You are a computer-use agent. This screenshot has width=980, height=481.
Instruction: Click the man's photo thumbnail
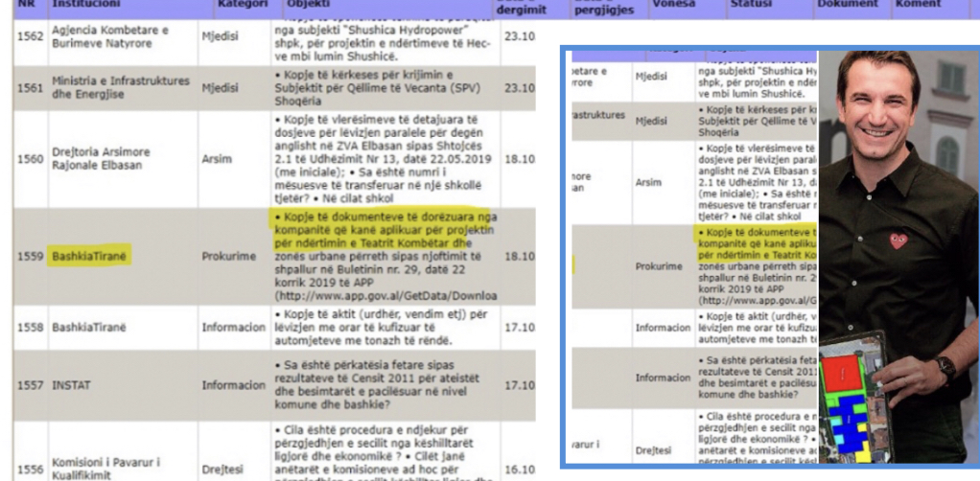(x=898, y=256)
